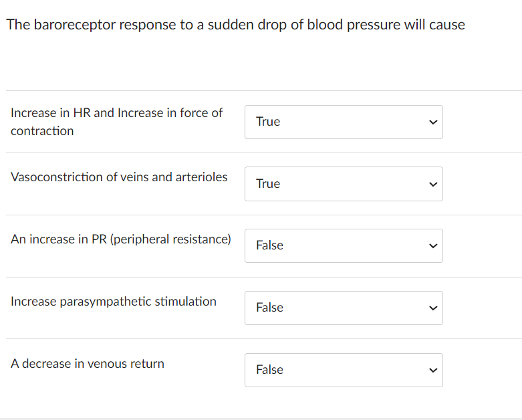Open the parasympathetic stimulation answer dropdown

click(344, 308)
